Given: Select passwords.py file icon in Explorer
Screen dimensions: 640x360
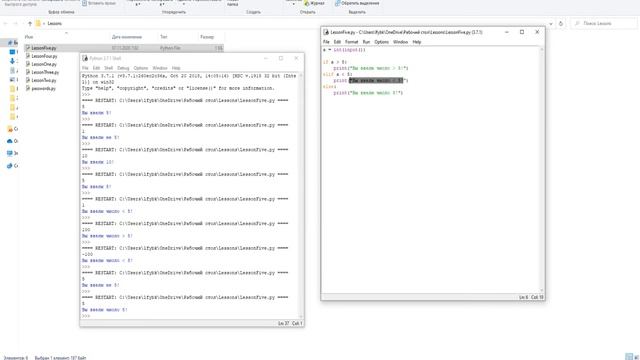Looking at the screenshot, I should pos(28,89).
